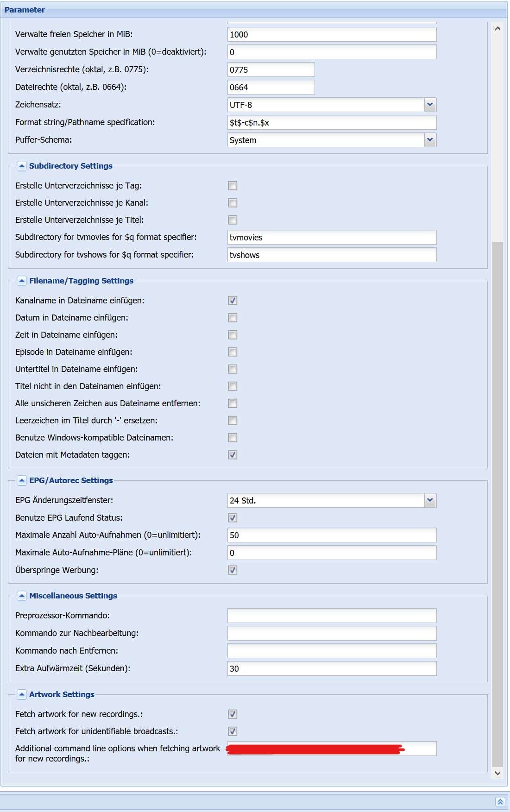Click the Kommando zur Nachbearbeitung input field

click(332, 633)
